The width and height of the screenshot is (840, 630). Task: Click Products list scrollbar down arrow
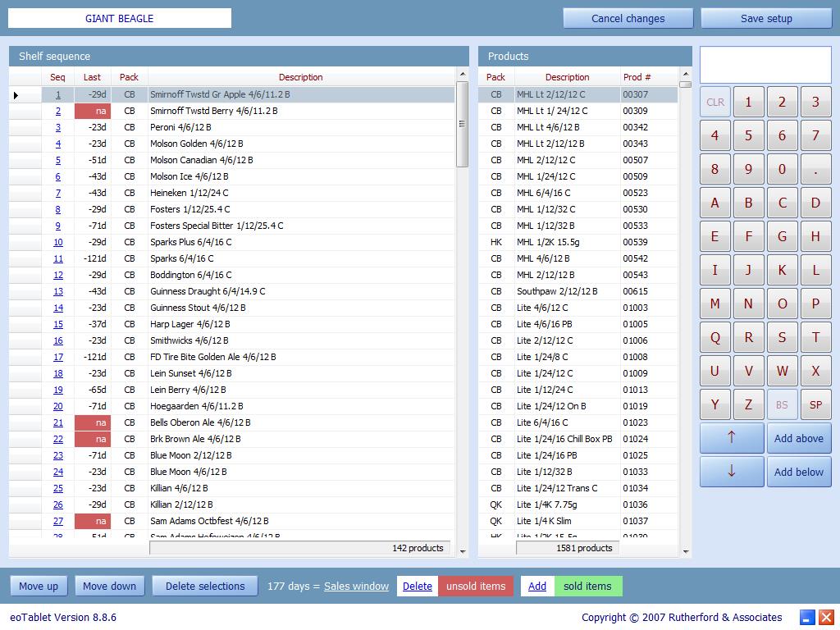[686, 551]
